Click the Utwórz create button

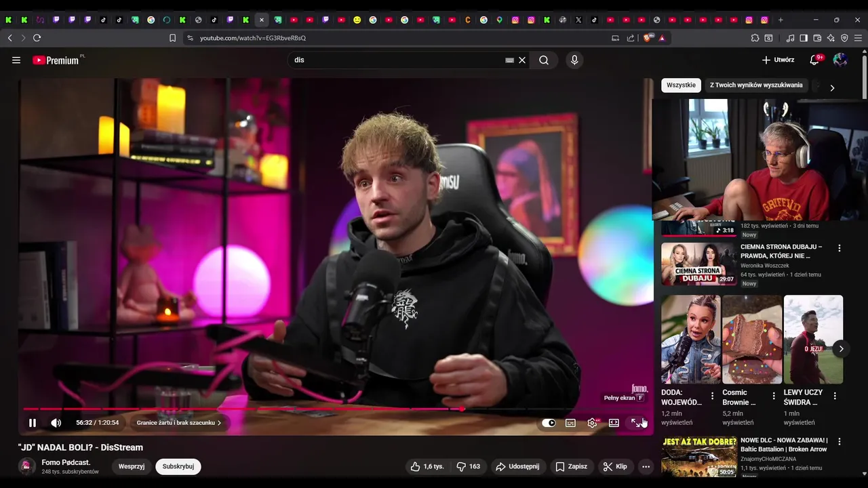point(778,60)
